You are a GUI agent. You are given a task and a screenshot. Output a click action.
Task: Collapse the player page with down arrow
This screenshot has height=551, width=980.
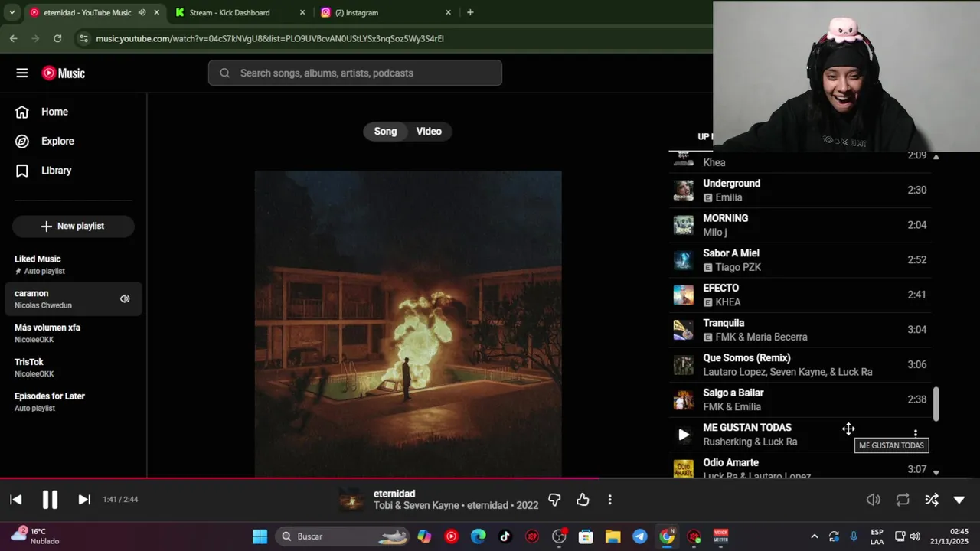click(959, 500)
